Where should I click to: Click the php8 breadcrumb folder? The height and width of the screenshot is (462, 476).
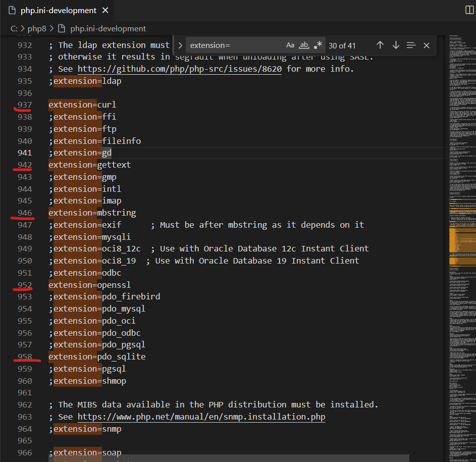(37, 29)
